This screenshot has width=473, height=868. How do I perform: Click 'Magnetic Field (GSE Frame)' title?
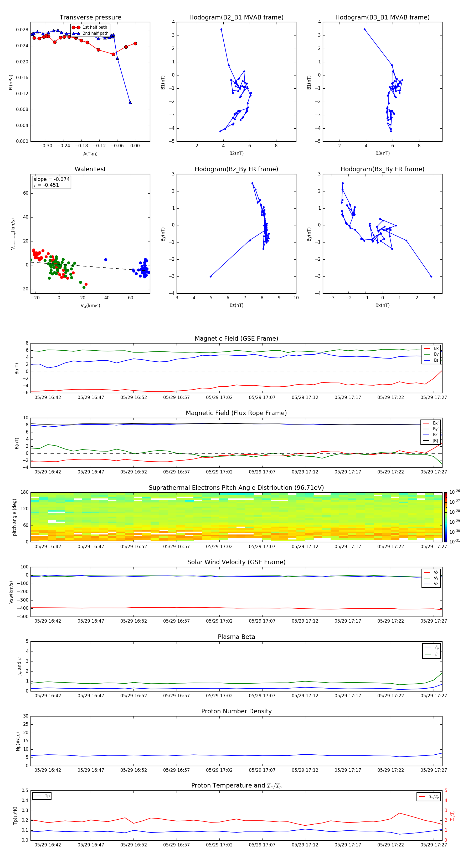[x=236, y=338]
